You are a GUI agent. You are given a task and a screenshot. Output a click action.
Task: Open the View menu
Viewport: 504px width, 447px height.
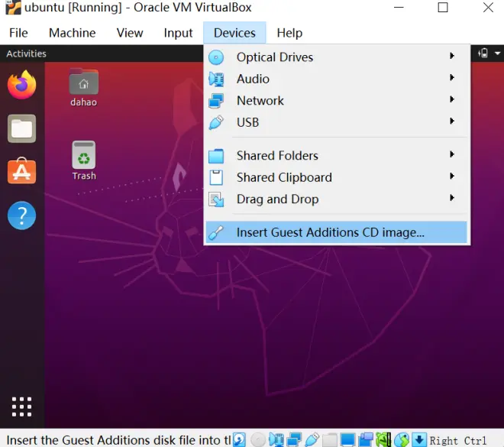pyautogui.click(x=130, y=33)
